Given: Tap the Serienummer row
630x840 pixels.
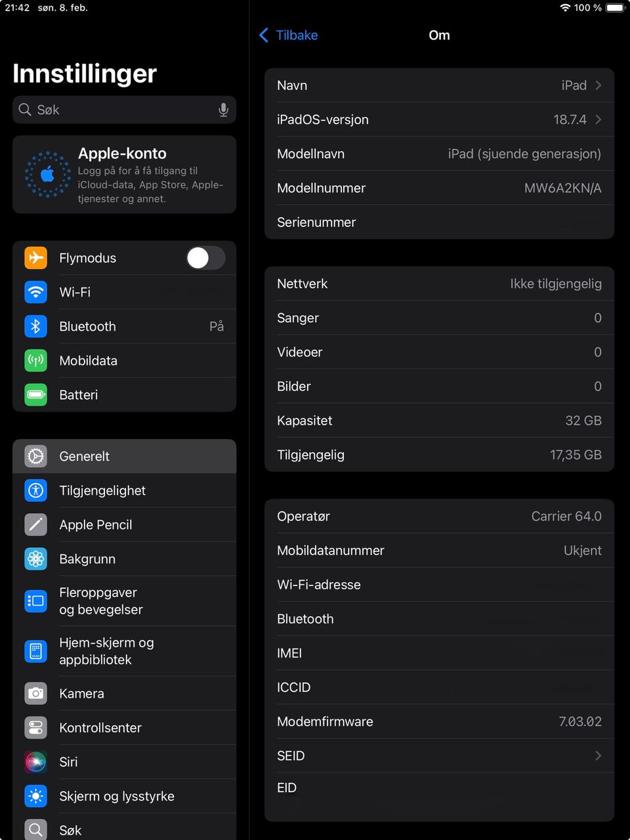Looking at the screenshot, I should pos(439,222).
